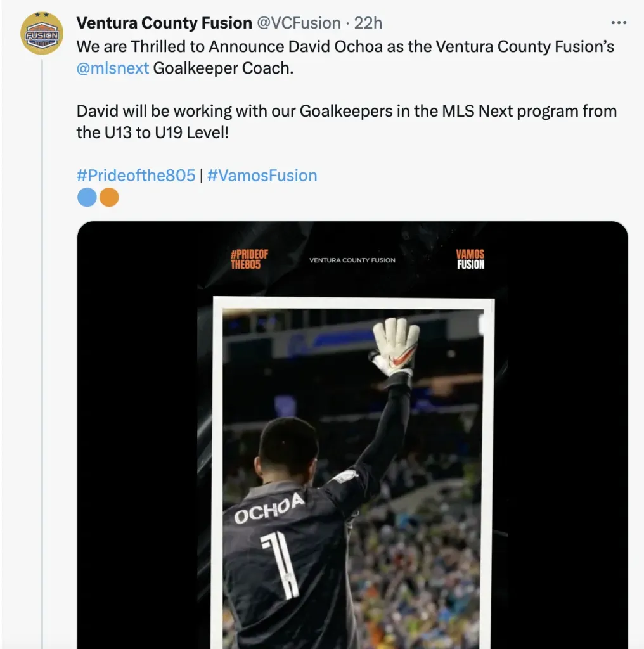The height and width of the screenshot is (649, 644).
Task: Click the "David will be working" tweet paragraph
Action: [346, 122]
